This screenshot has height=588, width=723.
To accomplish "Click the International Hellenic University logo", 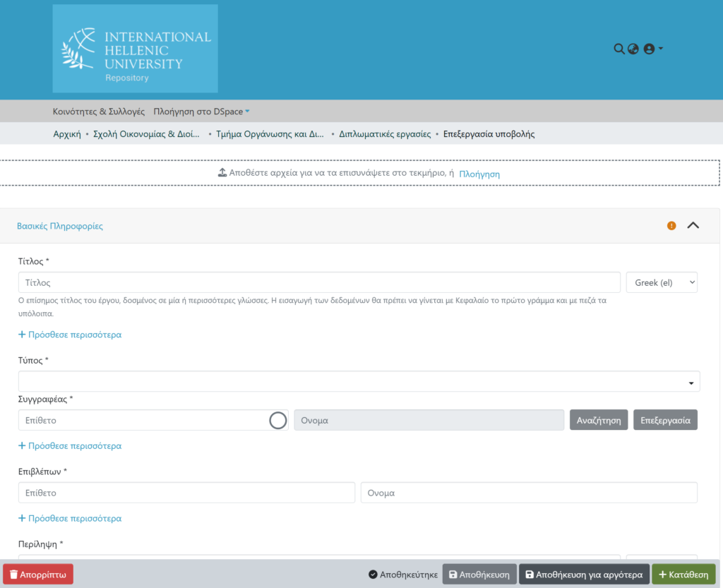I will click(x=135, y=49).
